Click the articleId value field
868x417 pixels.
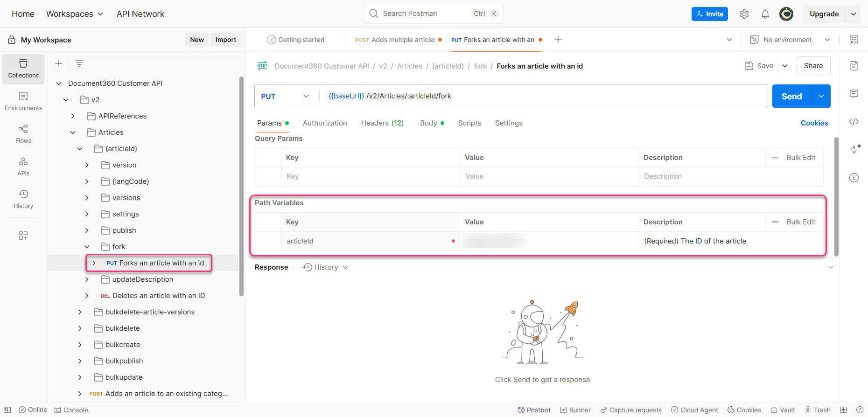(x=549, y=241)
